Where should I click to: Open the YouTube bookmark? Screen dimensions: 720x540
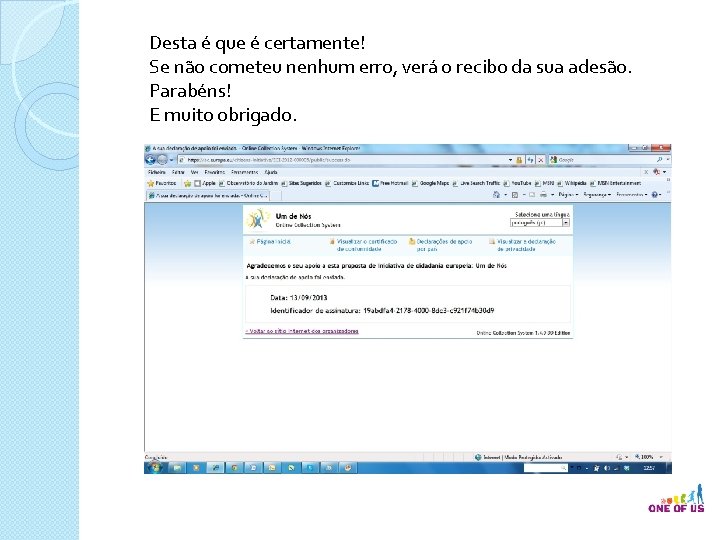(518, 183)
